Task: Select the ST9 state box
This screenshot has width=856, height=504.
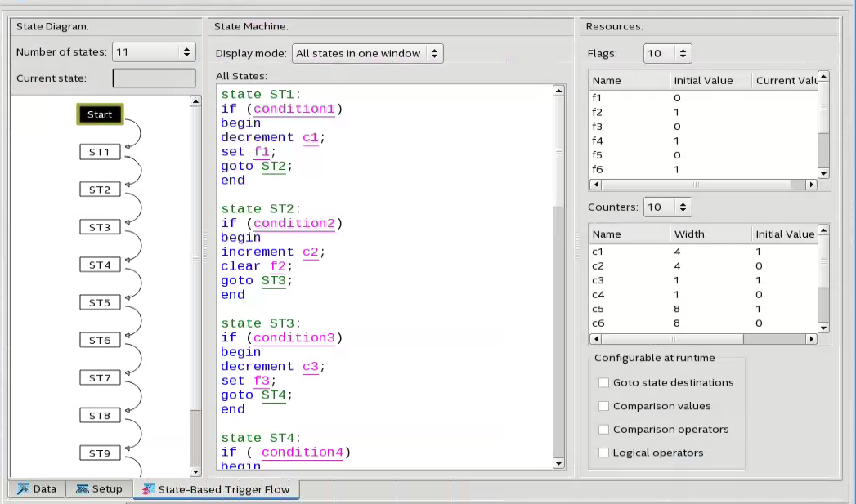Action: click(100, 453)
